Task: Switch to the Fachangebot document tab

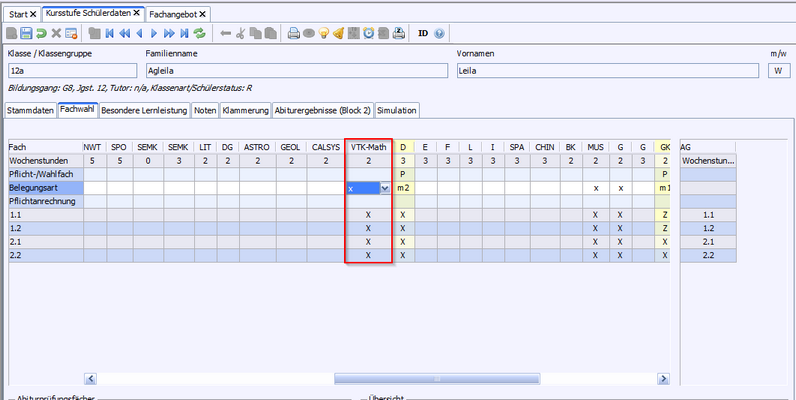Action: click(x=173, y=14)
